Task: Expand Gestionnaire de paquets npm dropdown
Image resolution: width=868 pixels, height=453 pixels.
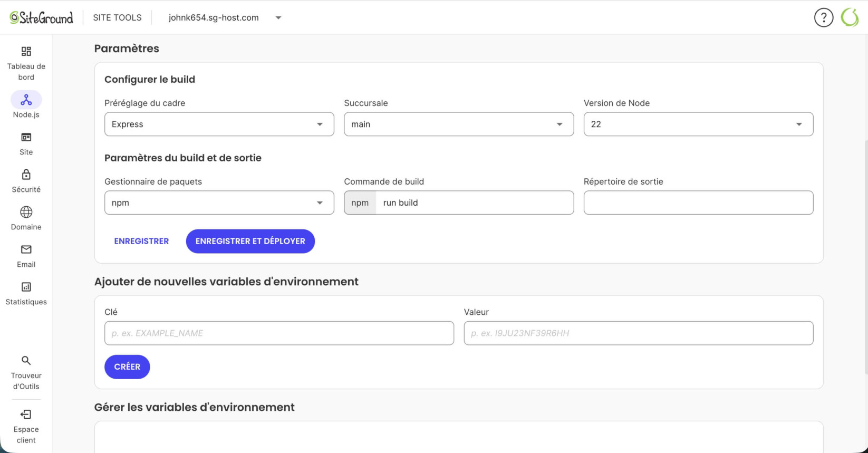Action: tap(219, 203)
